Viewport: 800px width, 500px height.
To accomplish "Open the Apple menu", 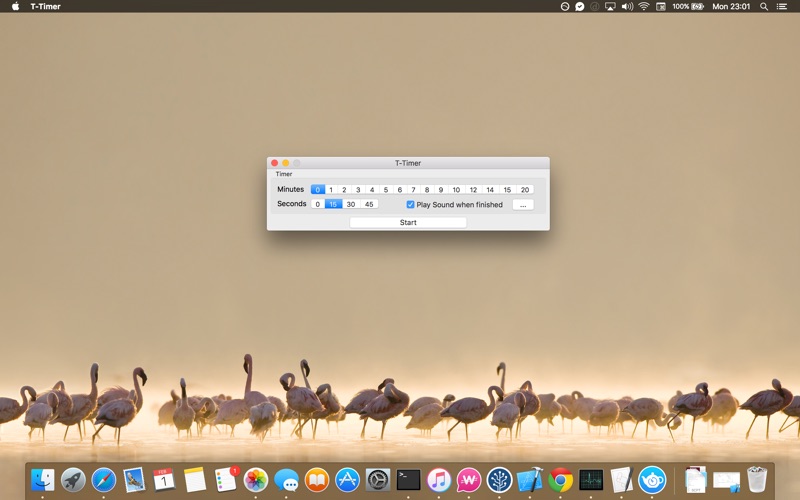I will tap(15, 6).
